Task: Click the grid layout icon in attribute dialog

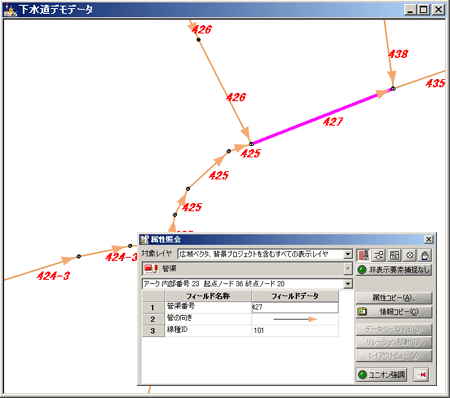Action: tap(394, 255)
